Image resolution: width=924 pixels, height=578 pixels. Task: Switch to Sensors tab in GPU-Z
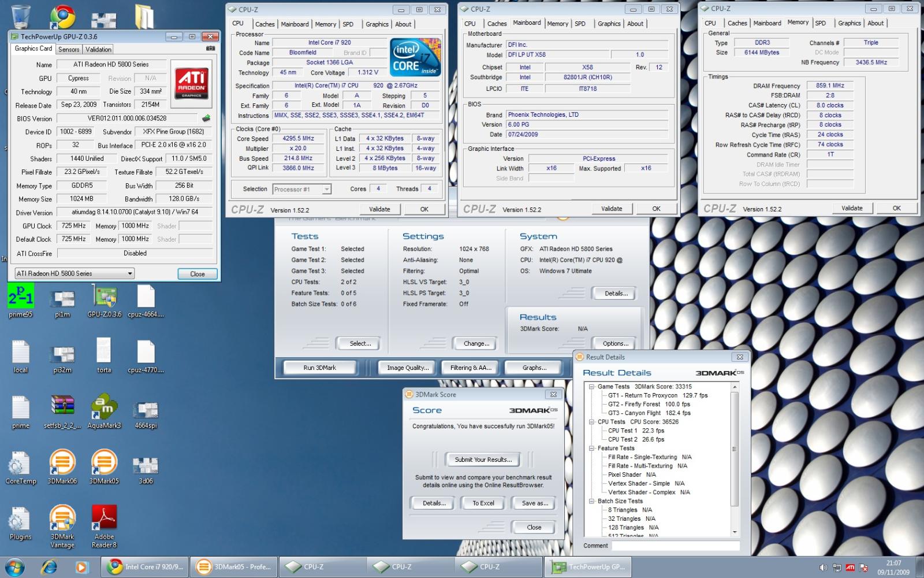point(69,50)
